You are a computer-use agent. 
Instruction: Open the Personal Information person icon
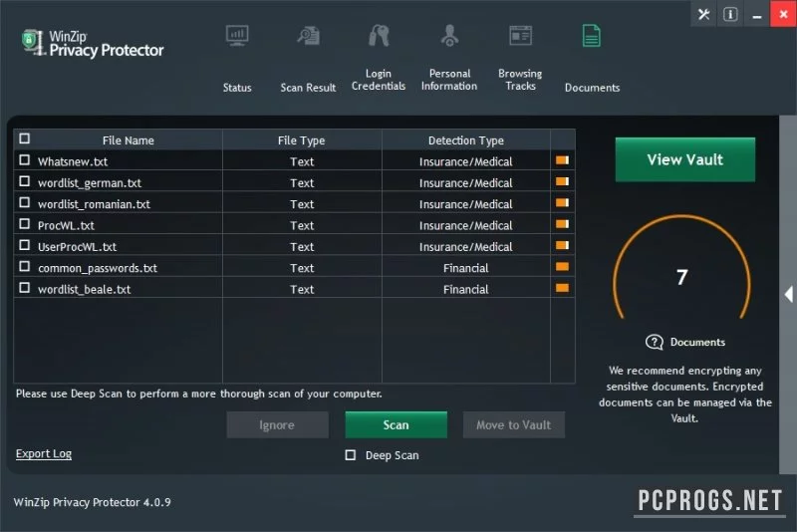[450, 36]
